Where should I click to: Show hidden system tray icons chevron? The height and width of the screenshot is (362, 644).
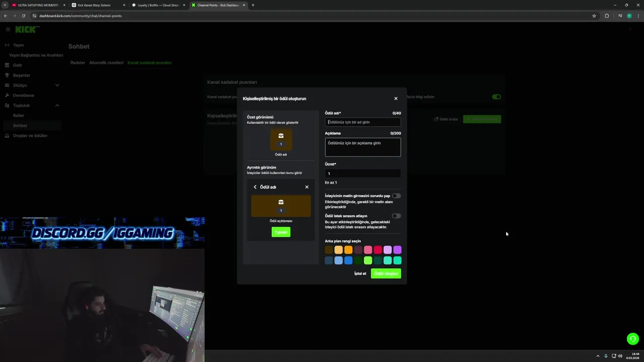[x=598, y=356]
